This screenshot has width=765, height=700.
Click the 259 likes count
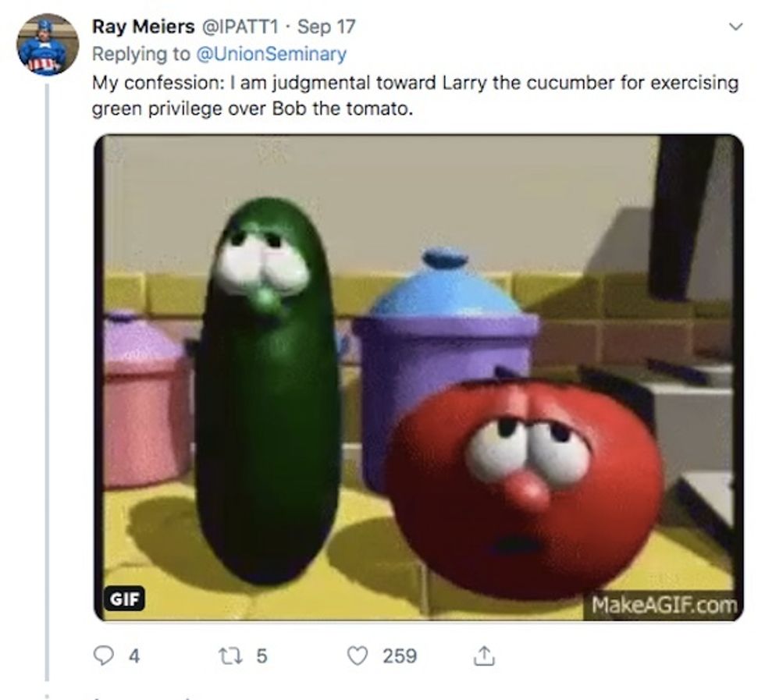[x=399, y=656]
